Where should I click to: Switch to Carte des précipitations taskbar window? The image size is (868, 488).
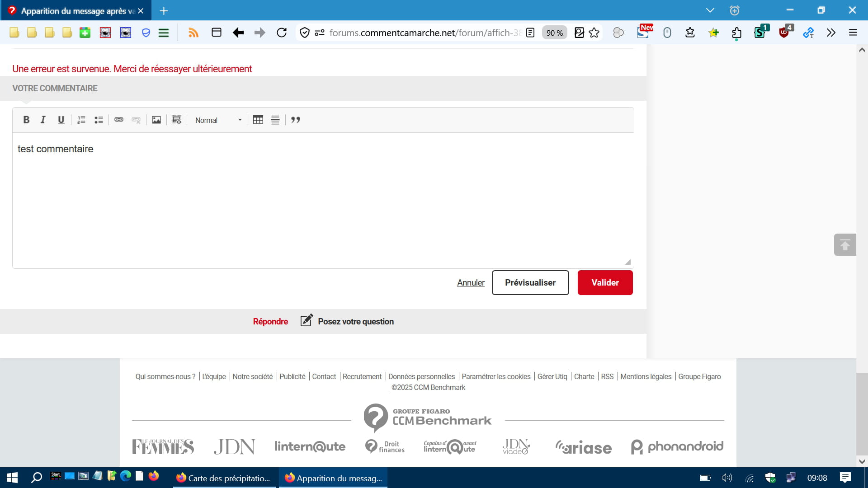(225, 478)
